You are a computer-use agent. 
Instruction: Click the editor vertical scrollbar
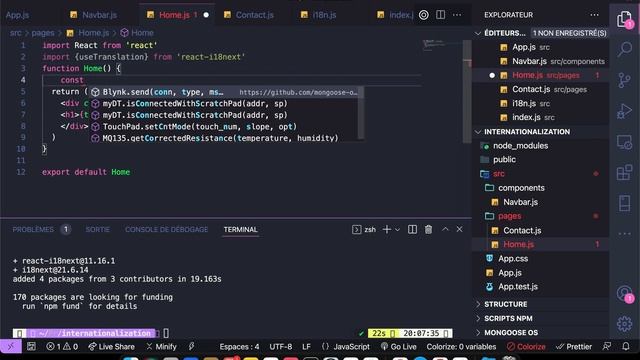point(467,91)
